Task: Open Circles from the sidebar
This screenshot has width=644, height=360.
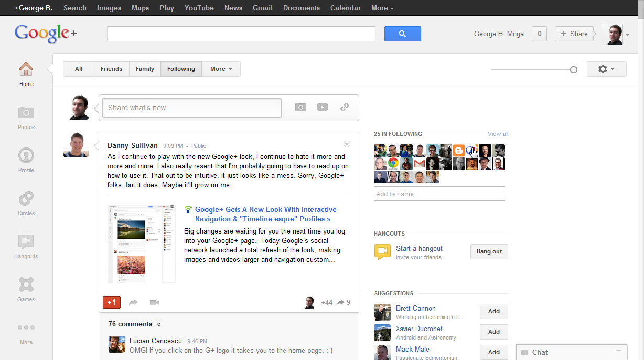Action: [26, 198]
